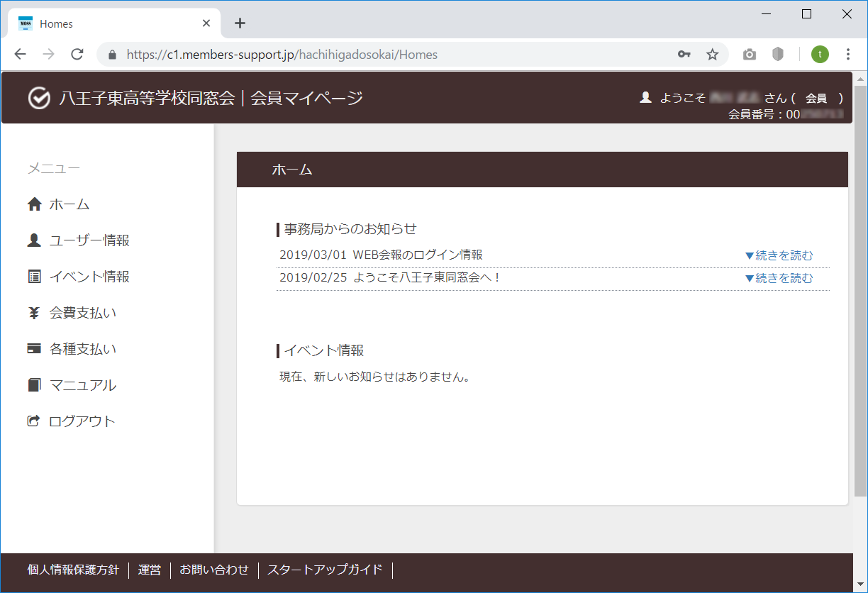The width and height of the screenshot is (868, 593).
Task: Click the browser forward arrow
Action: click(48, 55)
